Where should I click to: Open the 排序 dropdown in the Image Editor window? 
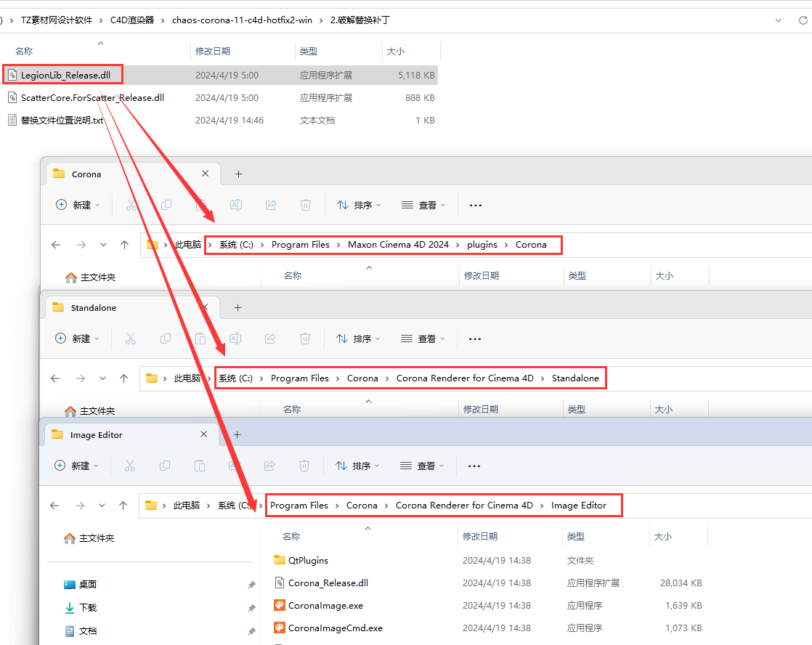pos(357,466)
